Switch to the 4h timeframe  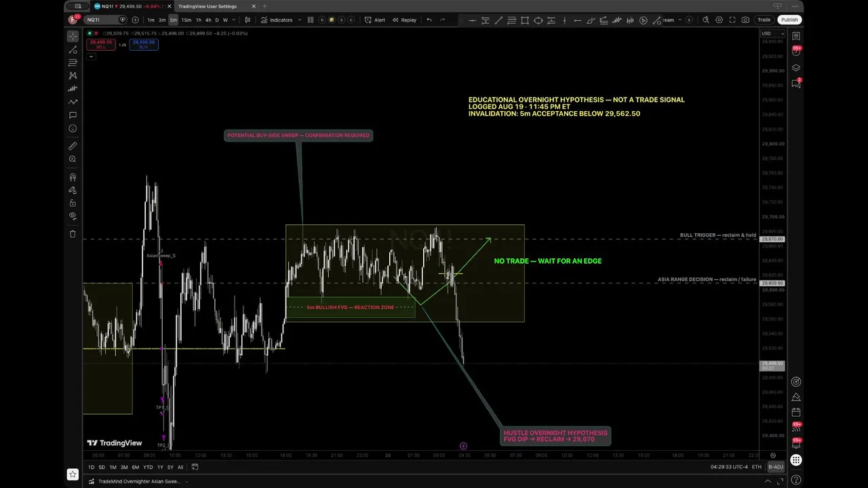click(208, 20)
